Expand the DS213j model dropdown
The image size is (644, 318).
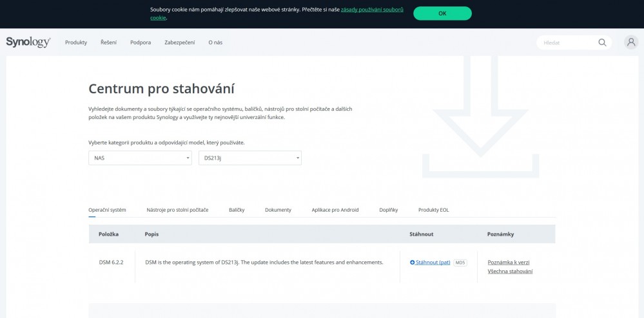[249, 158]
